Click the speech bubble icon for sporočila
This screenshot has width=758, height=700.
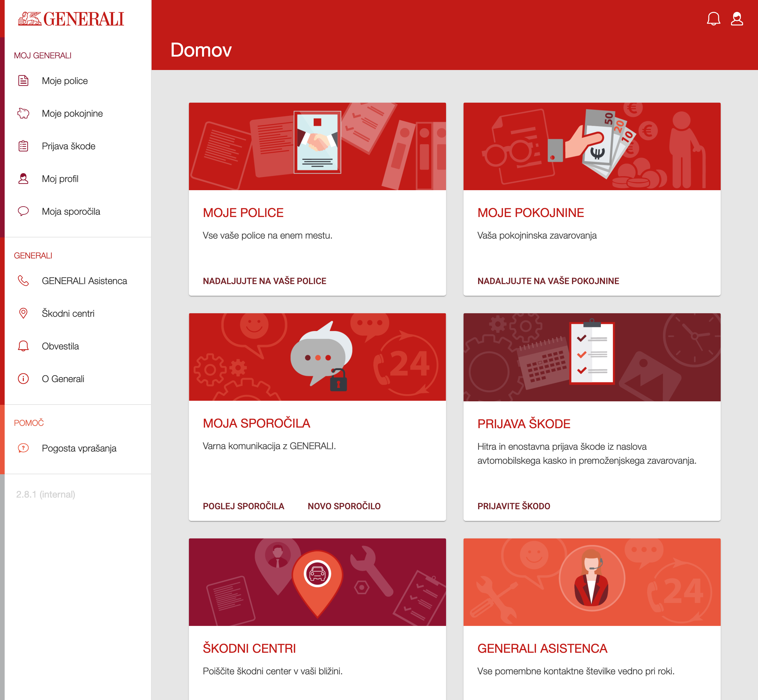point(24,211)
